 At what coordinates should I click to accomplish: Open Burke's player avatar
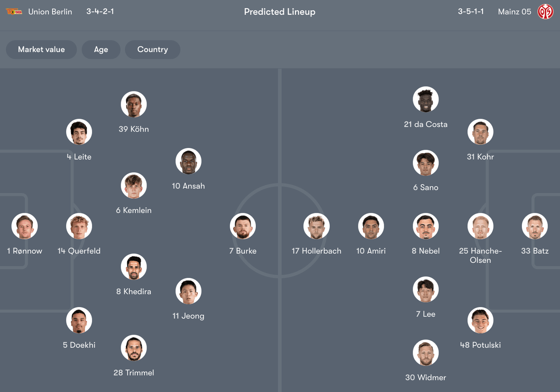tap(243, 226)
